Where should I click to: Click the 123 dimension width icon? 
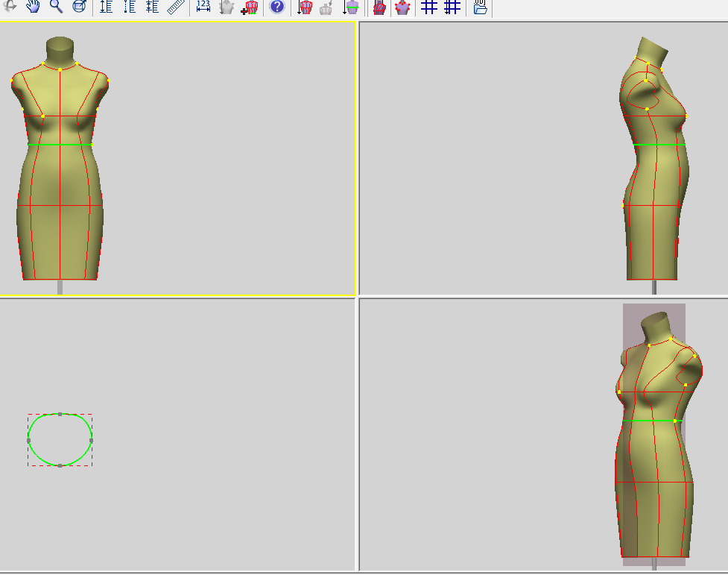pyautogui.click(x=203, y=6)
